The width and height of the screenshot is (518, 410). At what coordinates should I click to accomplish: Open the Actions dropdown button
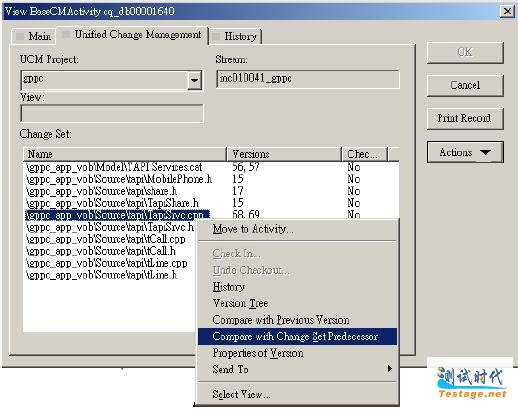point(465,152)
